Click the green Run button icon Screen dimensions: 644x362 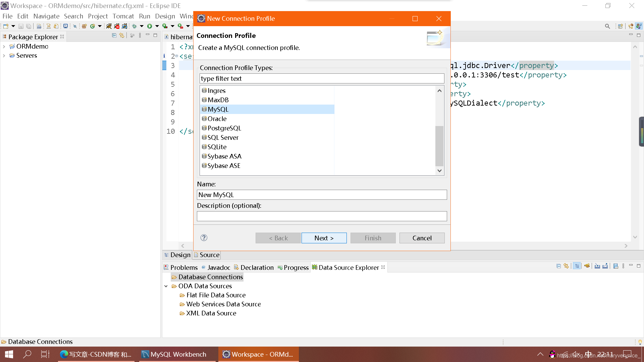click(x=150, y=26)
